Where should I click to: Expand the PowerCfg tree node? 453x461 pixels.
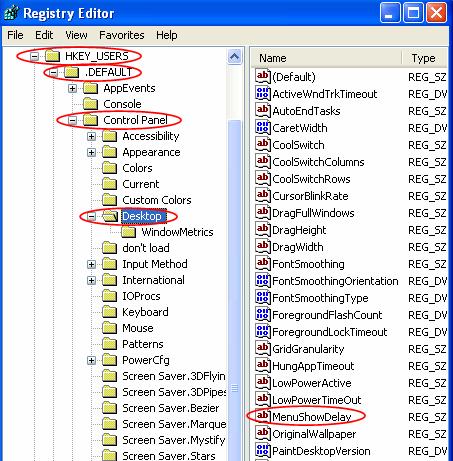[x=91, y=360]
